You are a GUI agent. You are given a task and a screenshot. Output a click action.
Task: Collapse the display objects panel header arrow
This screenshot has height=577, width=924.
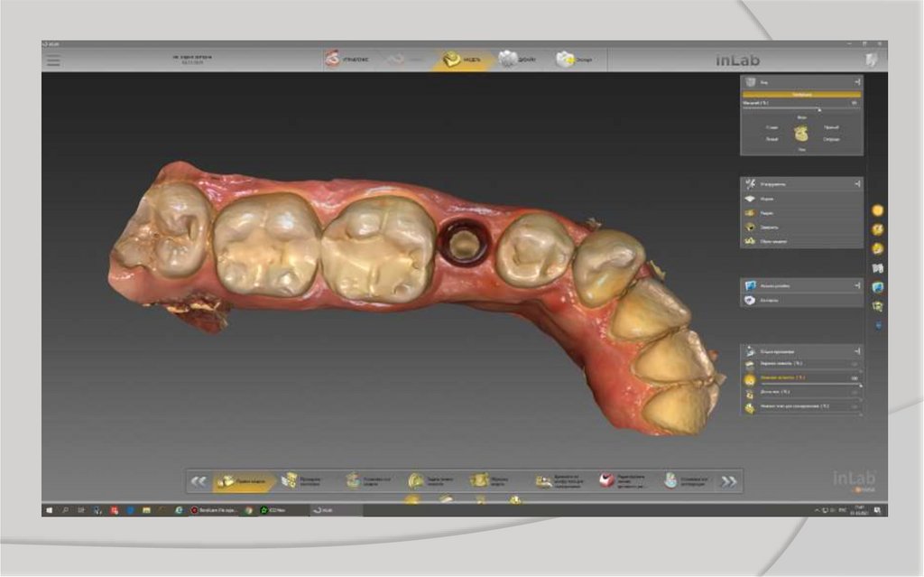click(x=857, y=351)
